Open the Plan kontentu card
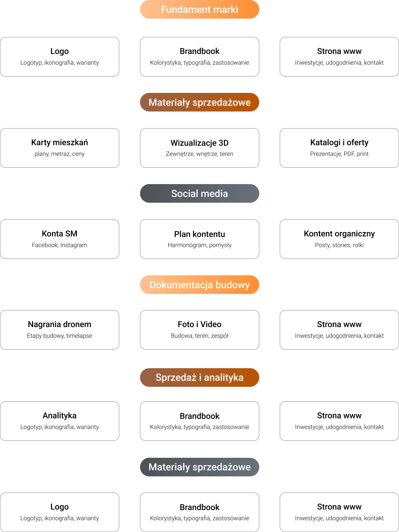The width and height of the screenshot is (399, 532). click(200, 239)
